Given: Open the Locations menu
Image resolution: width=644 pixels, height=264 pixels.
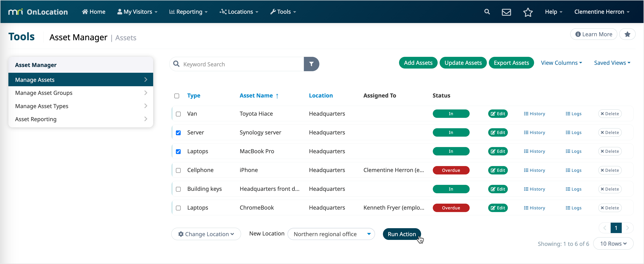Looking at the screenshot, I should coord(239,11).
